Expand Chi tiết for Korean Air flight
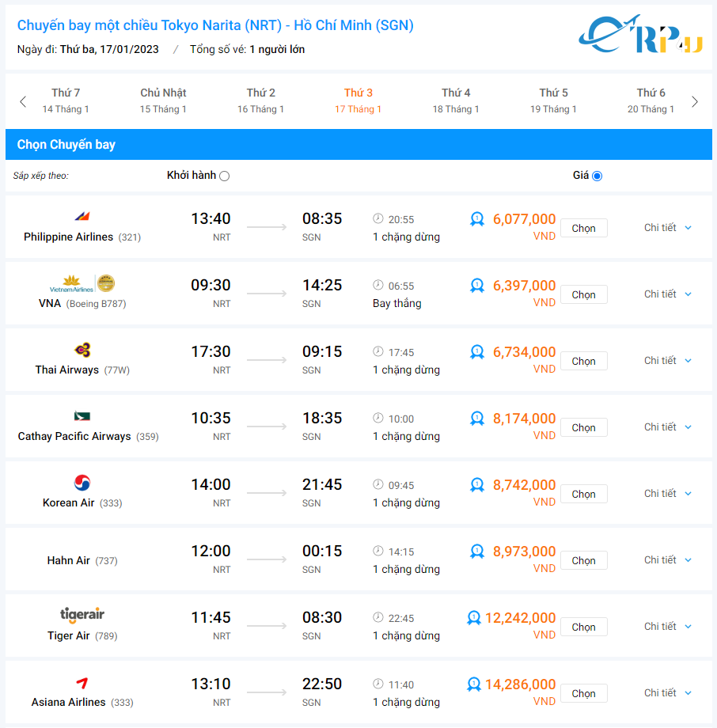Image resolution: width=717 pixels, height=728 pixels. 668,494
